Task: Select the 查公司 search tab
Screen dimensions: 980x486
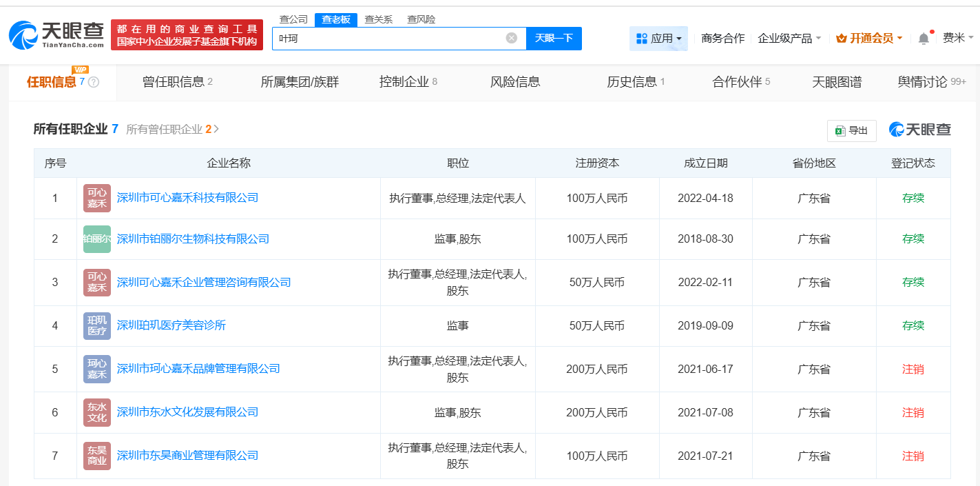Action: pos(293,19)
